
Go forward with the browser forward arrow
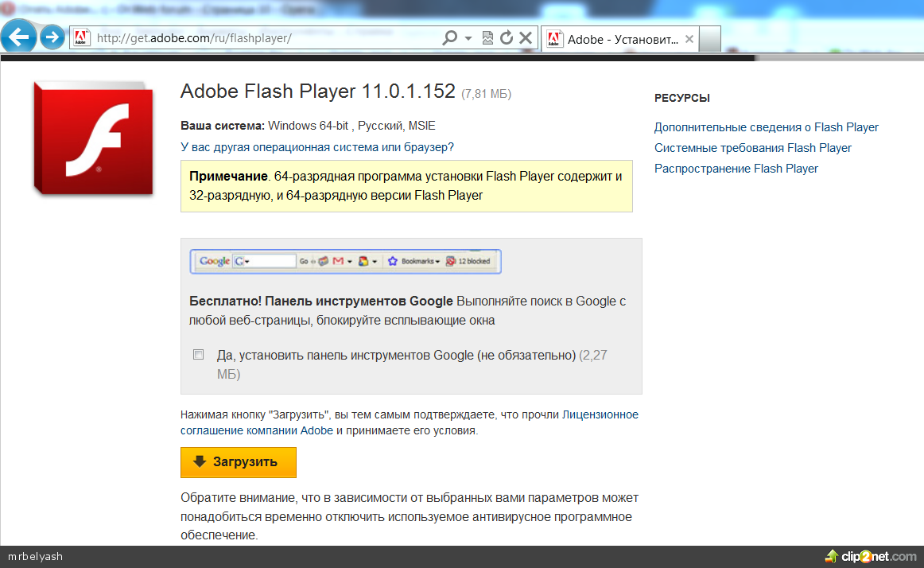[52, 37]
